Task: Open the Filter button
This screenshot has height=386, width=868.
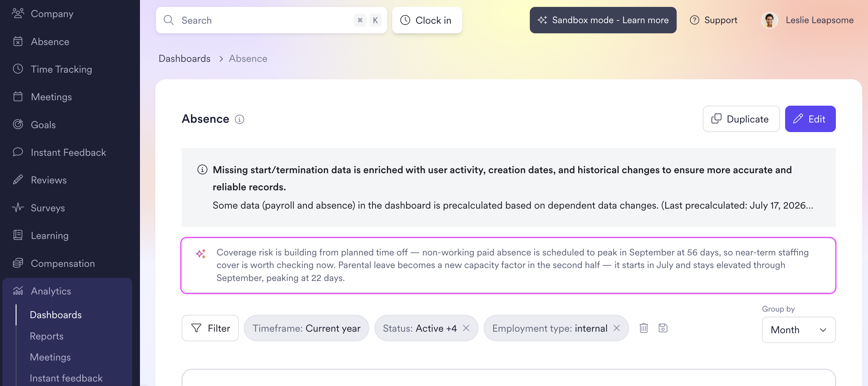Action: (210, 328)
